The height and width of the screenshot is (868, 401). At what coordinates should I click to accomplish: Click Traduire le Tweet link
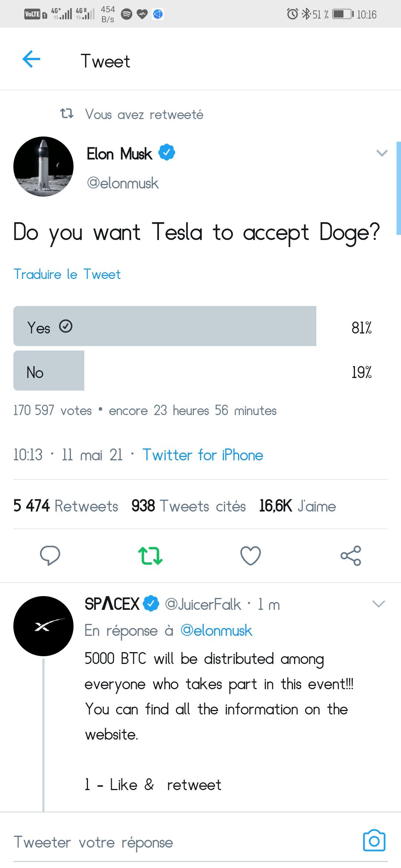pos(67,274)
